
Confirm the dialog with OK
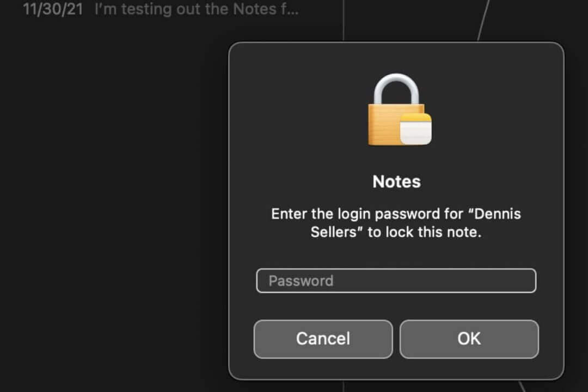469,339
